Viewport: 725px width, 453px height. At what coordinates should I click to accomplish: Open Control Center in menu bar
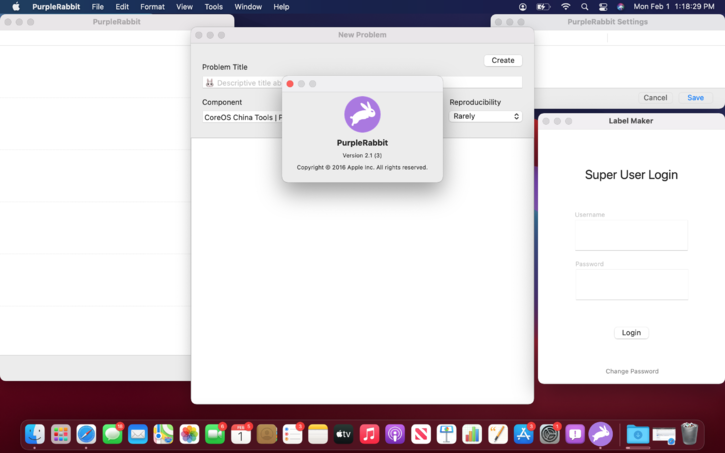pyautogui.click(x=603, y=6)
